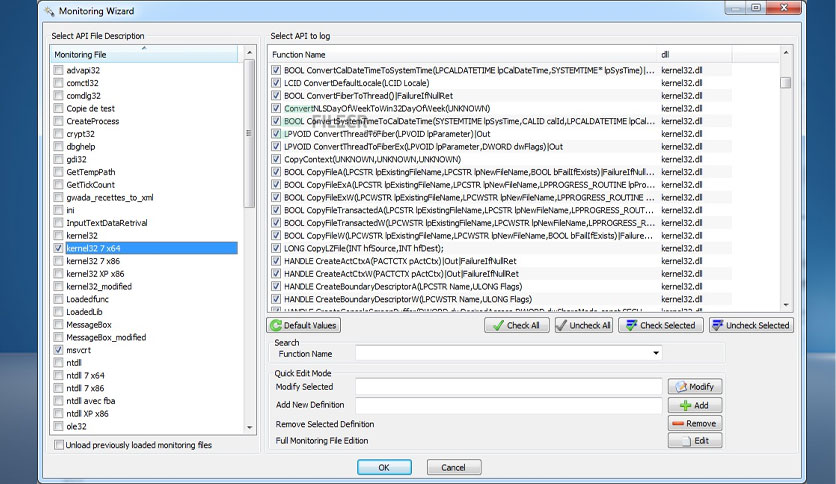Select the ntdll 7 x86 row
Screen dimensions: 836x484
[x=144, y=388]
